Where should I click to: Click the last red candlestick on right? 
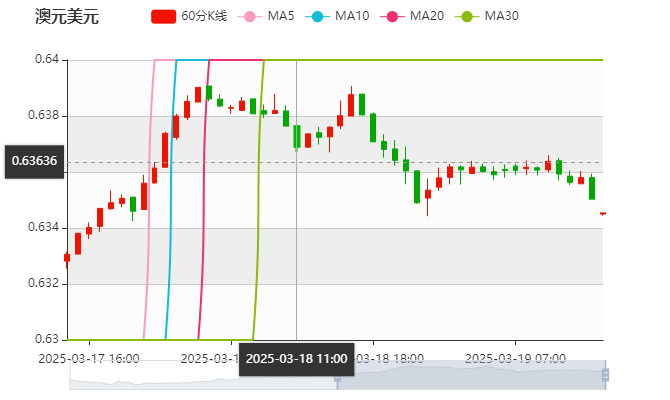click(x=602, y=213)
